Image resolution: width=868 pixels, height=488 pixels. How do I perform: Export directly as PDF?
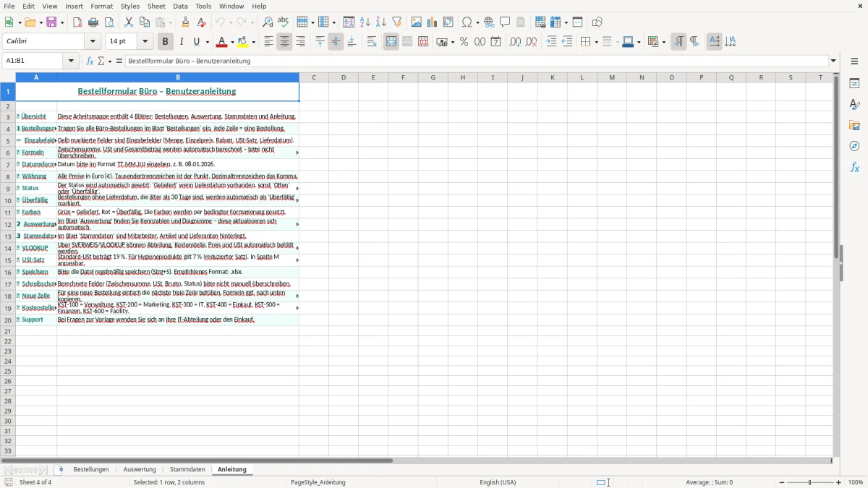click(x=77, y=22)
